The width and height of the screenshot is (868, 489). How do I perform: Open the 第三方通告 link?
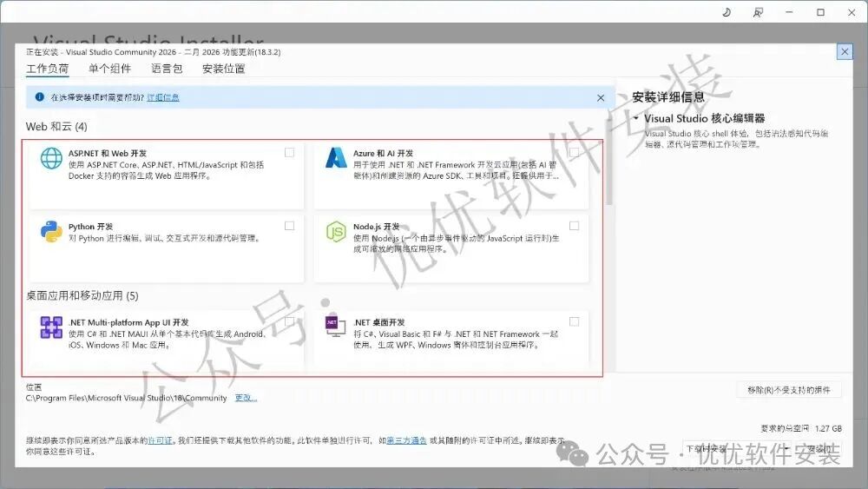point(406,440)
